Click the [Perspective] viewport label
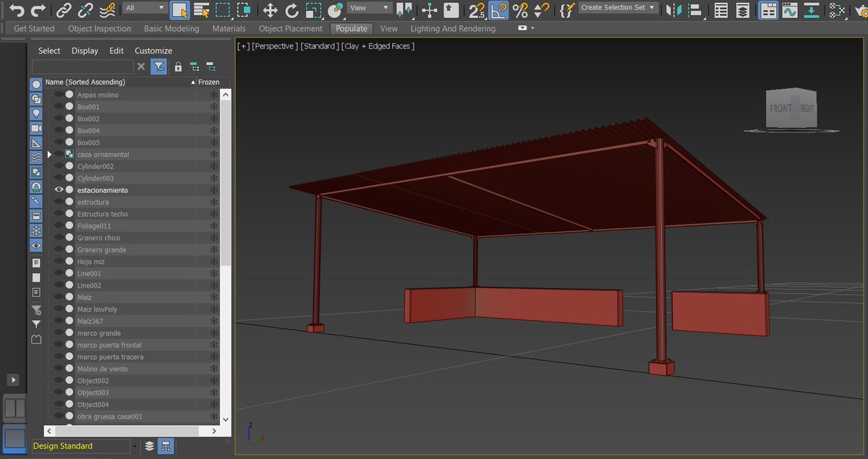Viewport: 868px width, 459px height. [274, 46]
